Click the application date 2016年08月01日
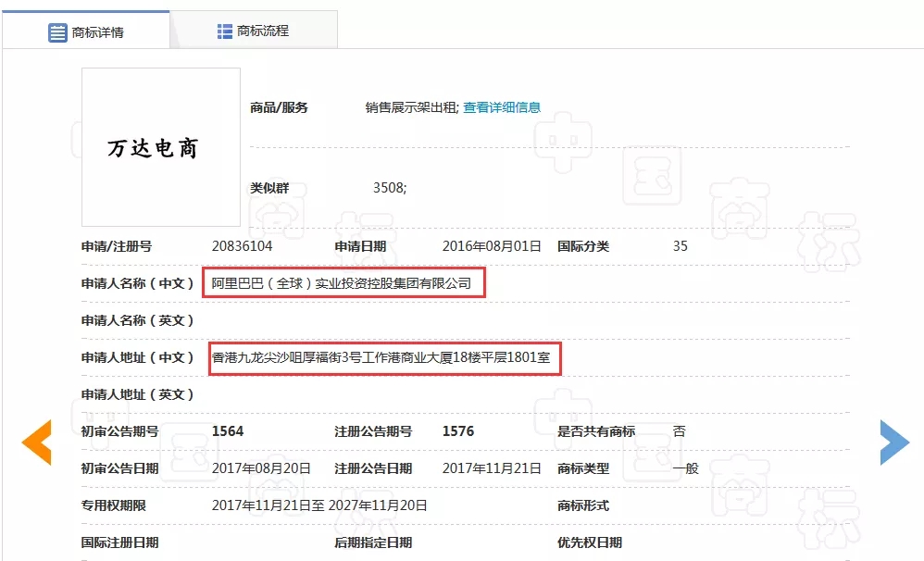 (491, 246)
